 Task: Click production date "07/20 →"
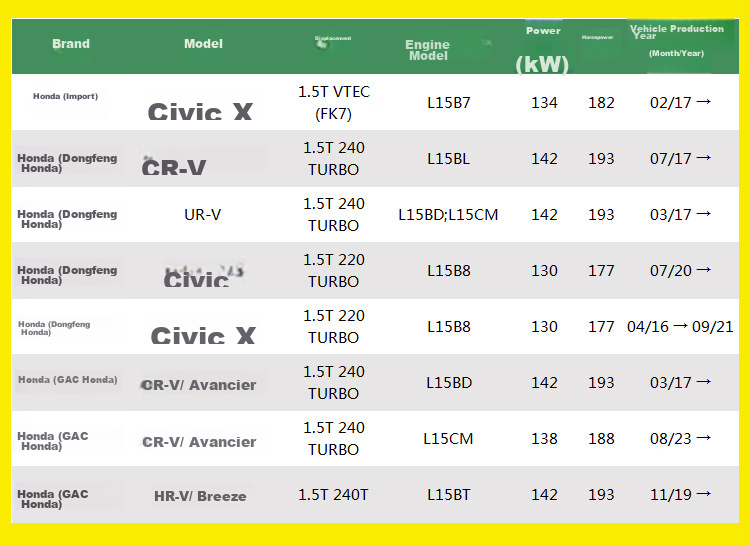pos(680,271)
